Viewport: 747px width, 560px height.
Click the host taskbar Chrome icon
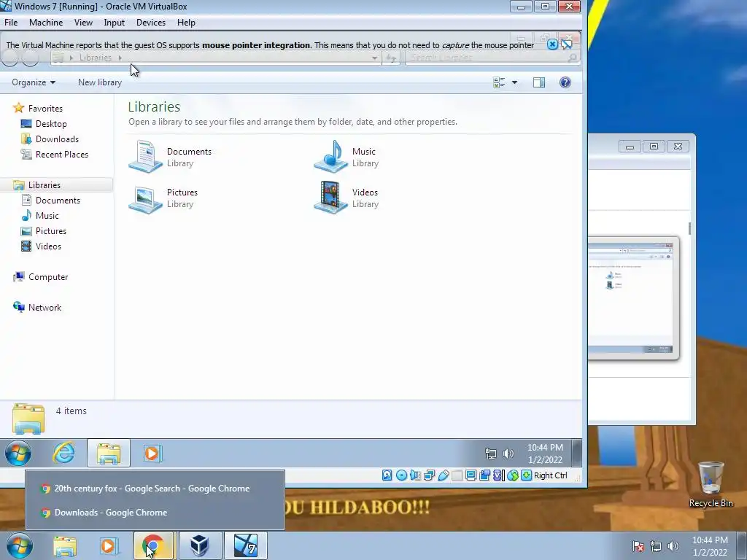coord(153,545)
